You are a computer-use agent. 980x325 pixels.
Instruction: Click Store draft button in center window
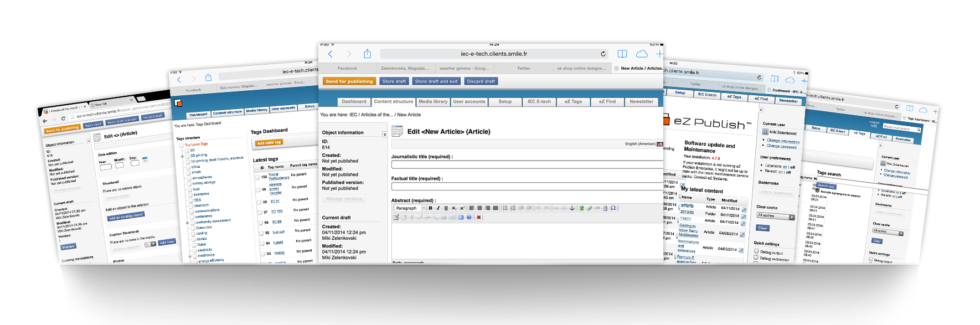(394, 81)
